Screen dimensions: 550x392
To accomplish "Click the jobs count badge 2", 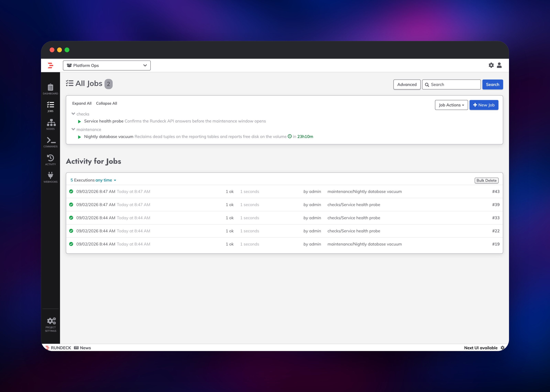I will 108,84.
